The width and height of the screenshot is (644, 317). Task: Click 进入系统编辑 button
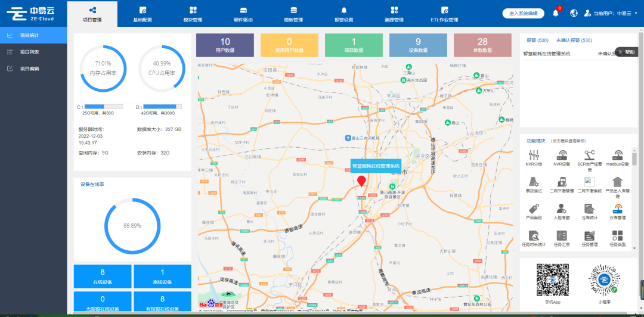524,13
